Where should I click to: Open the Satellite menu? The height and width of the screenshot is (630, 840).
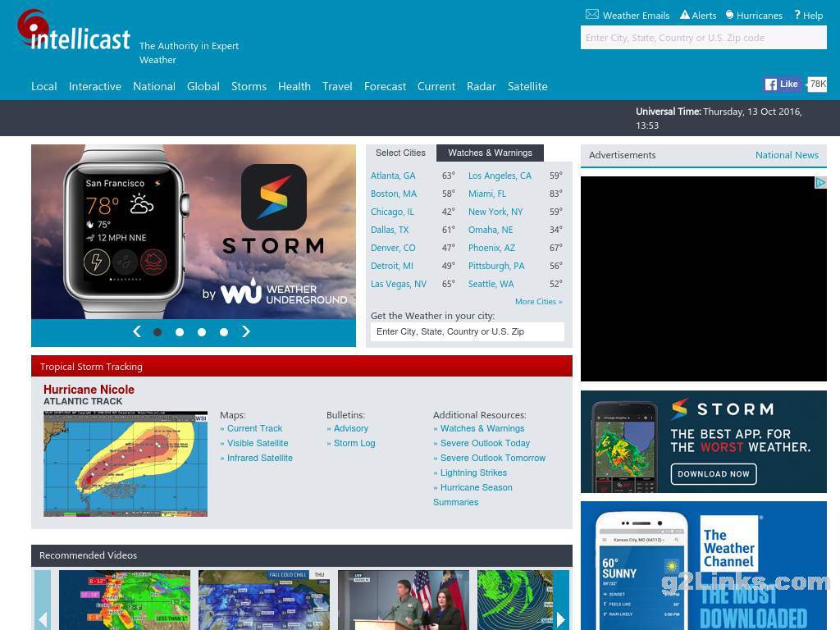pyautogui.click(x=527, y=86)
